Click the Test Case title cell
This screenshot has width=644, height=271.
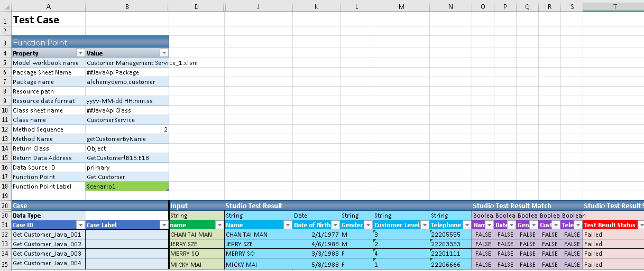(x=48, y=20)
